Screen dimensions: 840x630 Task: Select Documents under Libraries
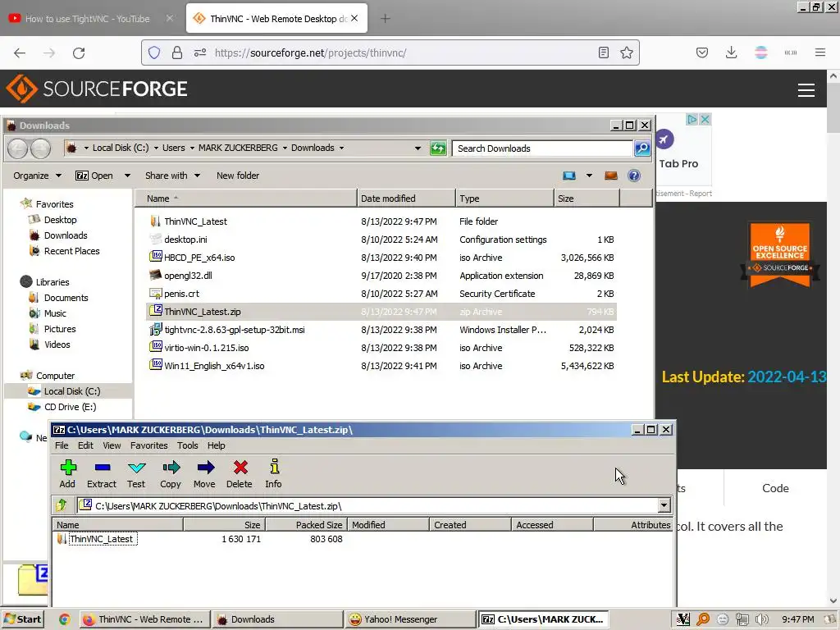click(66, 298)
